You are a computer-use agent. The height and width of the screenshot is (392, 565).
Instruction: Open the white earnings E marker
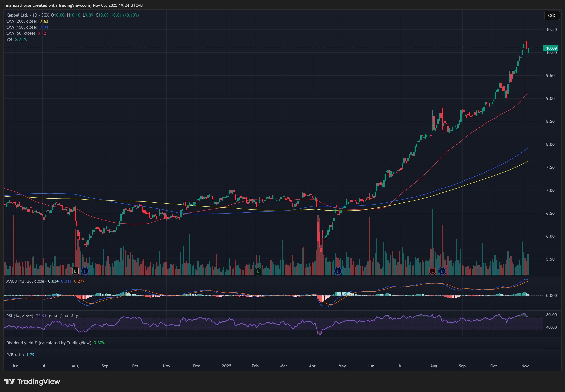tap(75, 271)
